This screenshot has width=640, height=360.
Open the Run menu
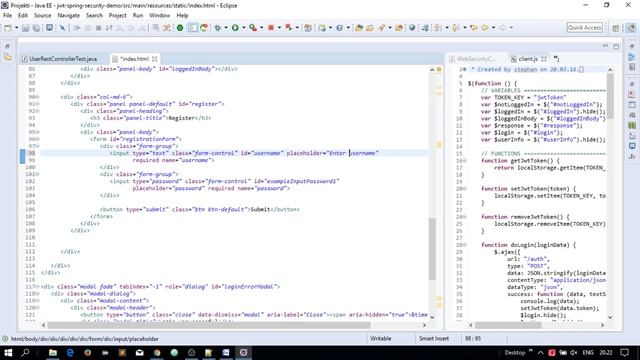click(x=138, y=16)
